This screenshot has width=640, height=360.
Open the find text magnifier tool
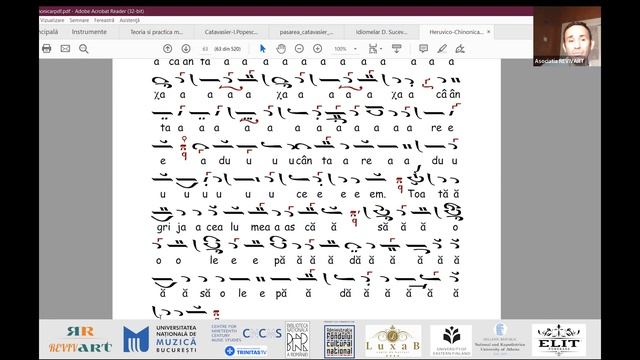84,49
